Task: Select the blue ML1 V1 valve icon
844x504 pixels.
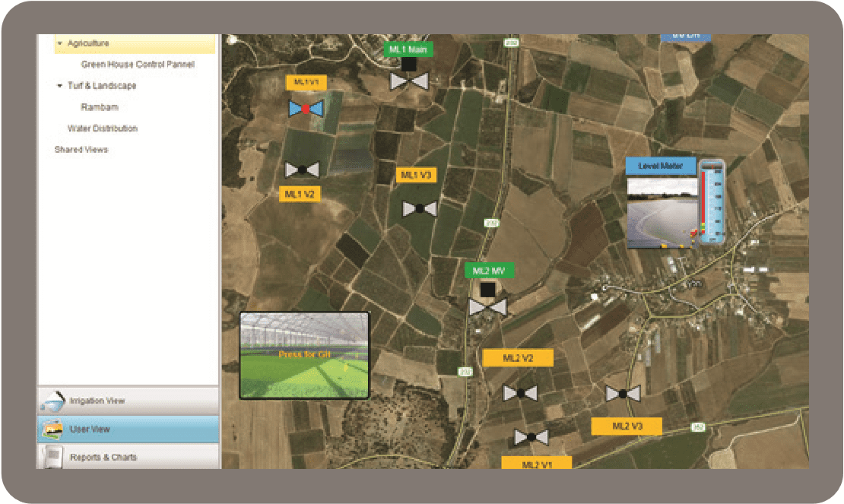Action: [306, 109]
